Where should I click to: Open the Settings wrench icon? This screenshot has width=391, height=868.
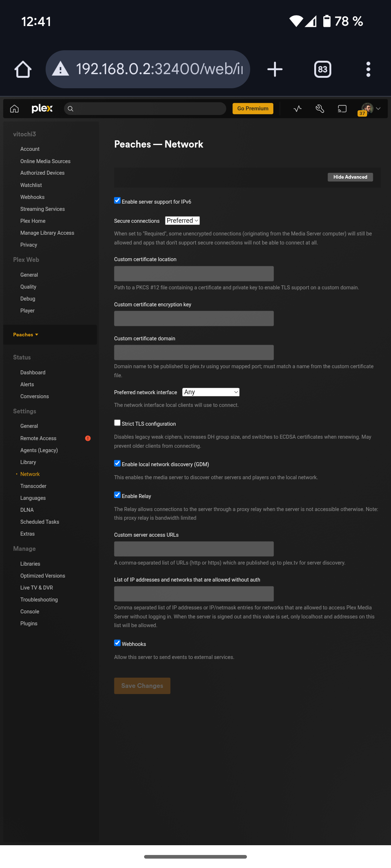(320, 109)
